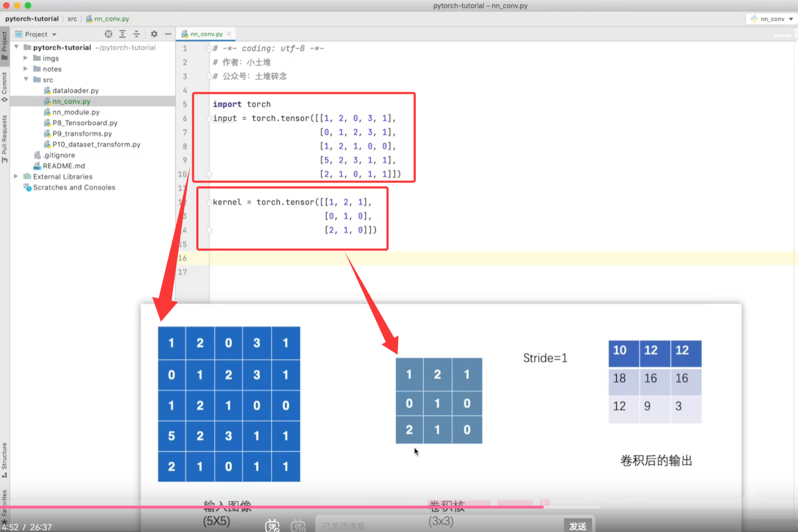Expand External Libraries node
Screen dimensions: 798x532
17,176
